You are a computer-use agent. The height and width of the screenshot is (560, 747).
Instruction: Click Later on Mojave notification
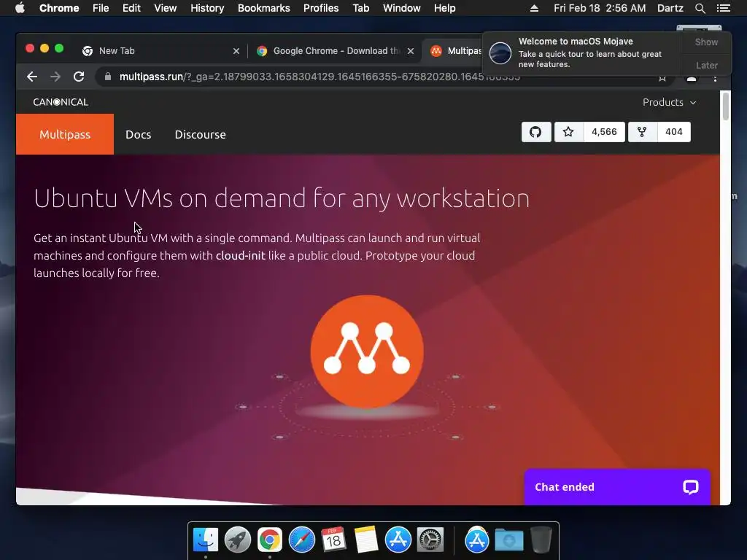pos(706,65)
